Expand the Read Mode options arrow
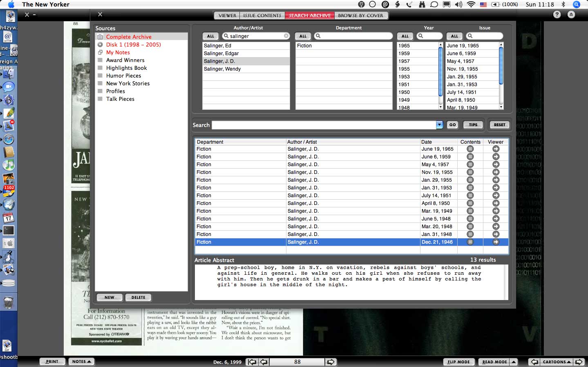This screenshot has width=588, height=367. (x=514, y=362)
